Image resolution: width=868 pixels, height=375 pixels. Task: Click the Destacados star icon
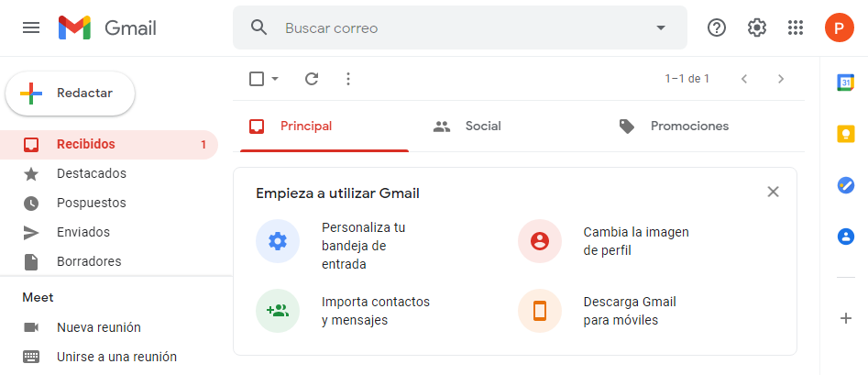31,174
